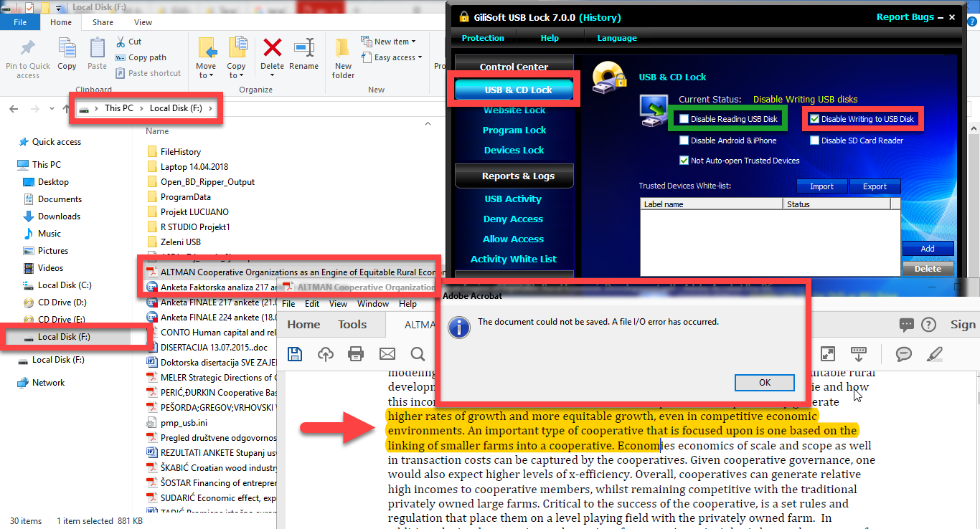Open the Language menu in GiliSoft
980x529 pixels.
pos(617,38)
